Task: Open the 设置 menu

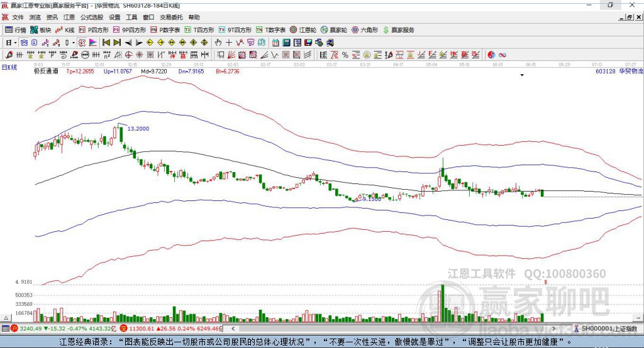Action: [114, 17]
